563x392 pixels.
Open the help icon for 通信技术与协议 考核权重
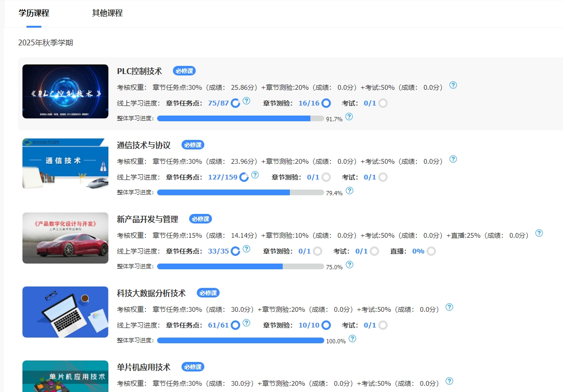(453, 159)
